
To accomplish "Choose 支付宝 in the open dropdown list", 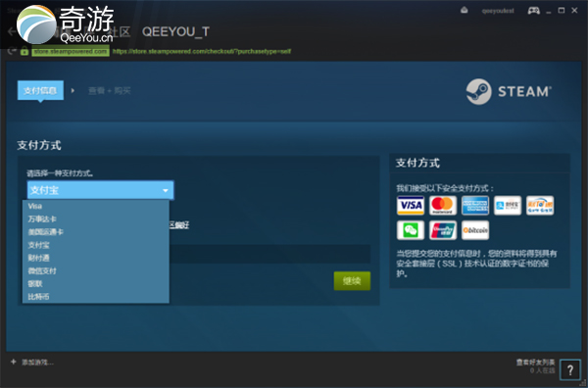I will click(x=96, y=245).
